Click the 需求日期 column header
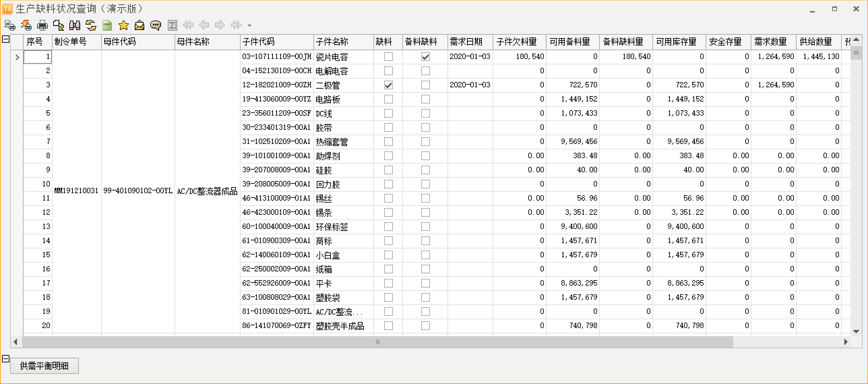The image size is (868, 384). 470,42
